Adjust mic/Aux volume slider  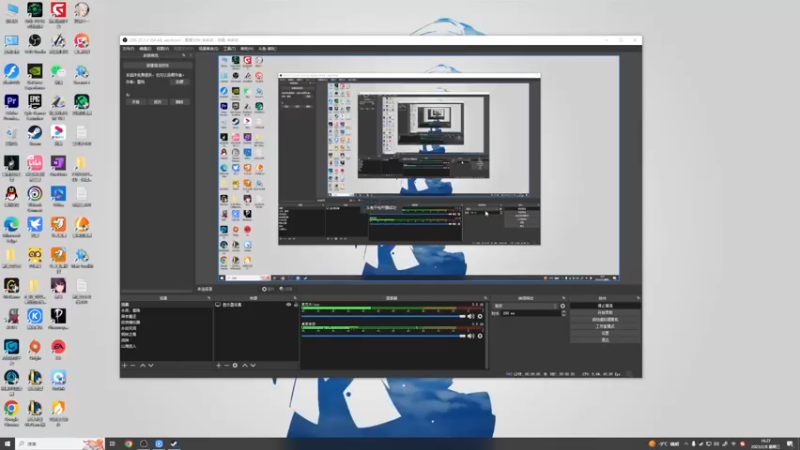(383, 316)
